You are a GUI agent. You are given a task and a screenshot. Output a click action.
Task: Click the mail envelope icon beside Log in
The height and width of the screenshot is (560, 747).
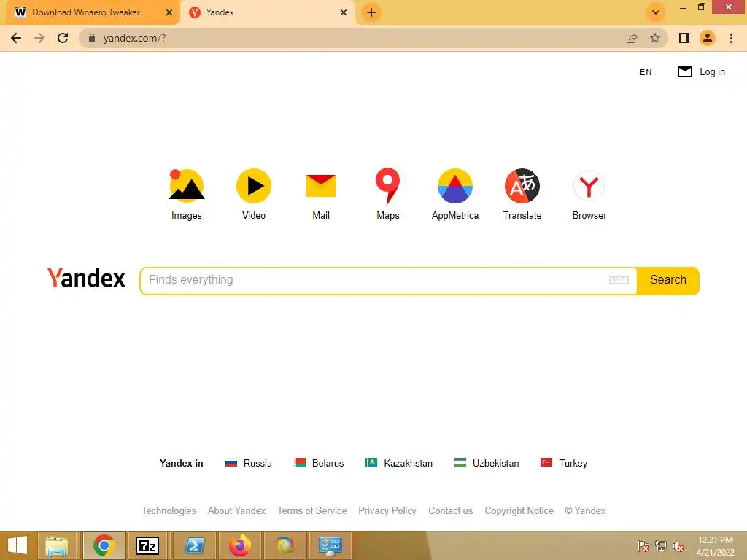[x=684, y=72]
